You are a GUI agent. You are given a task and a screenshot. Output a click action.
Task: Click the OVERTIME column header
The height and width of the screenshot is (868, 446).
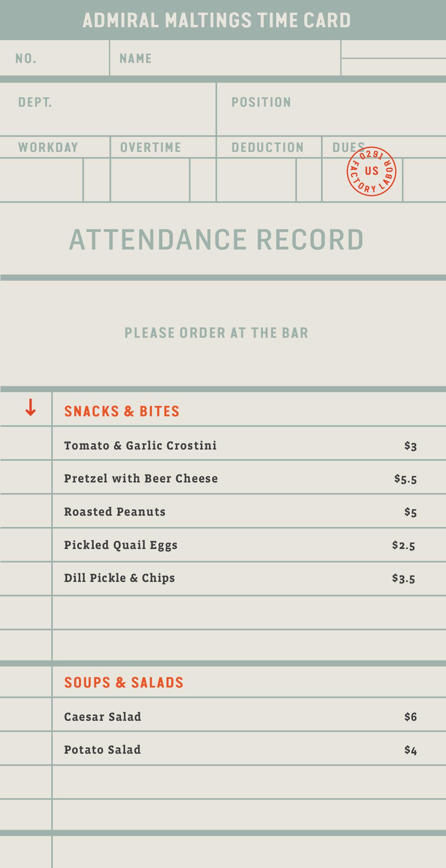point(151,148)
